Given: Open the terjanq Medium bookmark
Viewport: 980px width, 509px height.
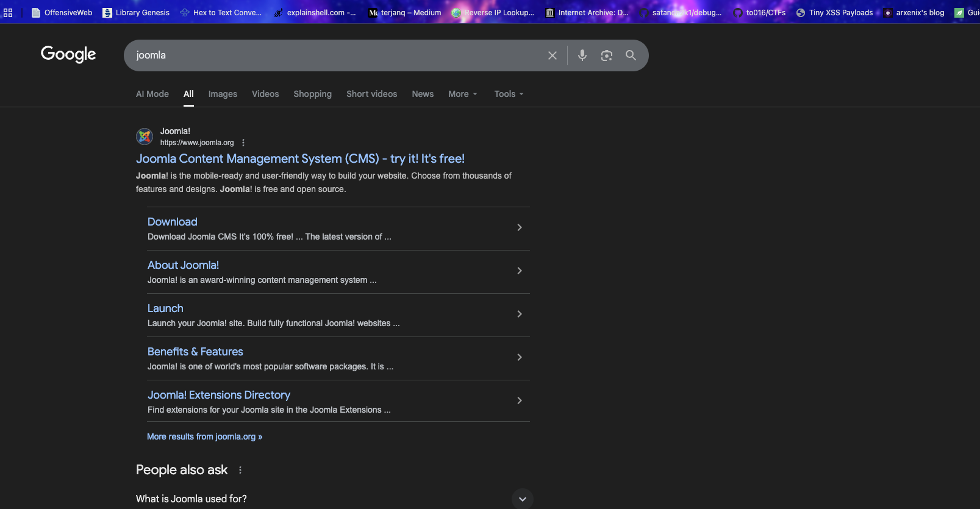Looking at the screenshot, I should tap(405, 12).
